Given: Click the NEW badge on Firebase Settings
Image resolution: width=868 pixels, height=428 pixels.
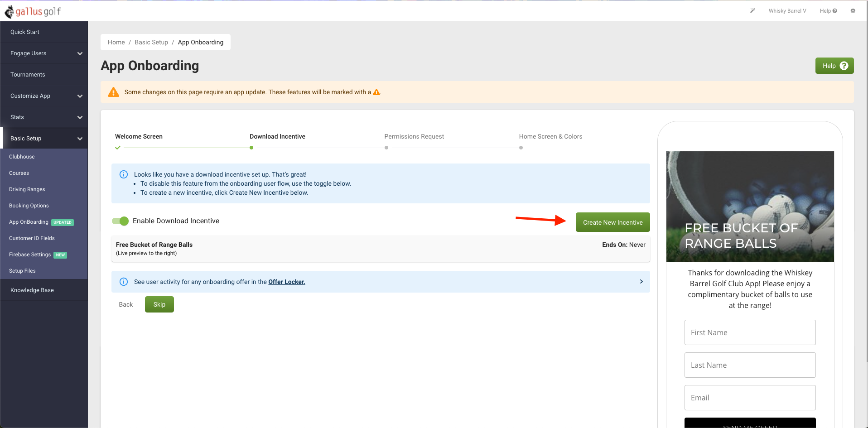Looking at the screenshot, I should pyautogui.click(x=60, y=255).
